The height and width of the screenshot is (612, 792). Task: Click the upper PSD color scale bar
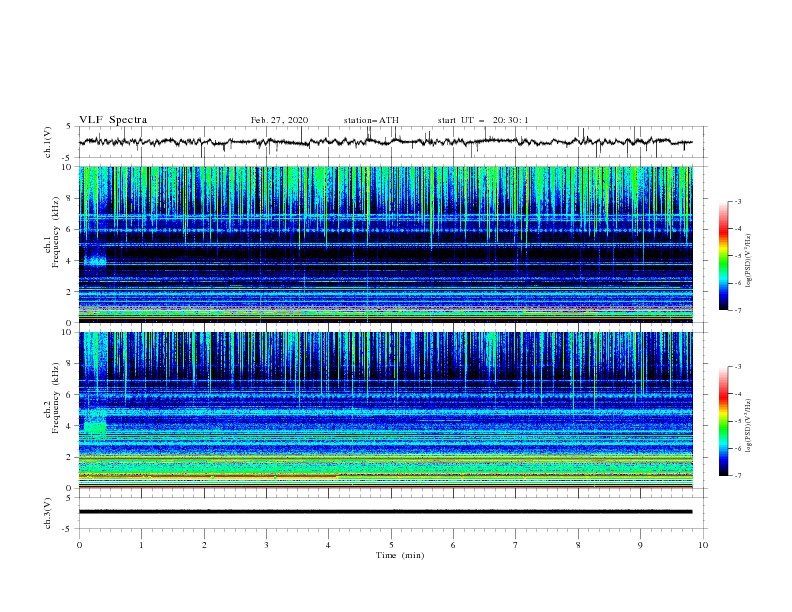pyautogui.click(x=723, y=256)
